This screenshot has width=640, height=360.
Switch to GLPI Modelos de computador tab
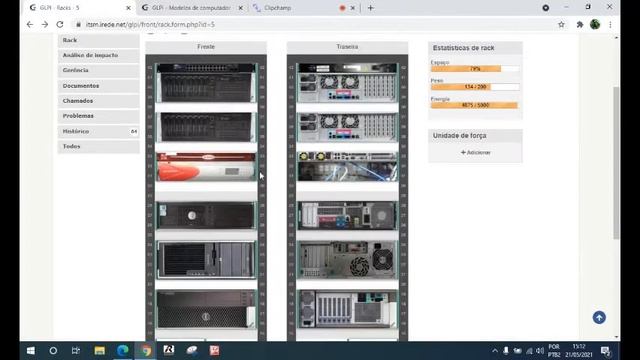click(x=191, y=8)
